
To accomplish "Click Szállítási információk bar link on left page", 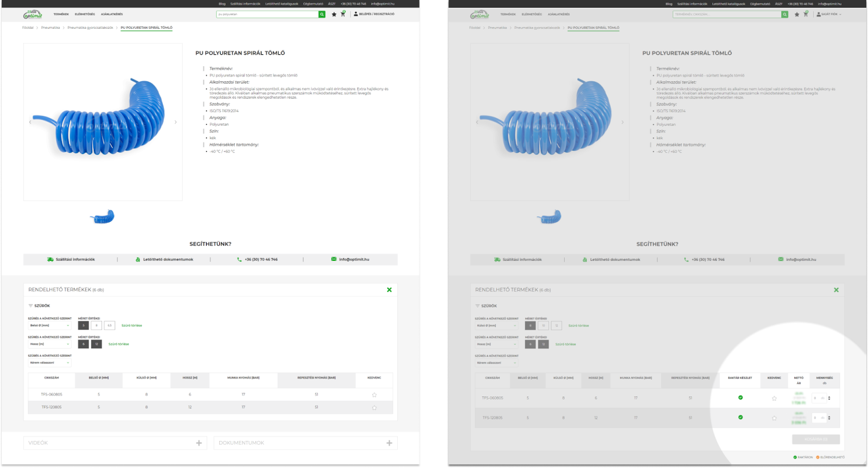I will point(71,259).
